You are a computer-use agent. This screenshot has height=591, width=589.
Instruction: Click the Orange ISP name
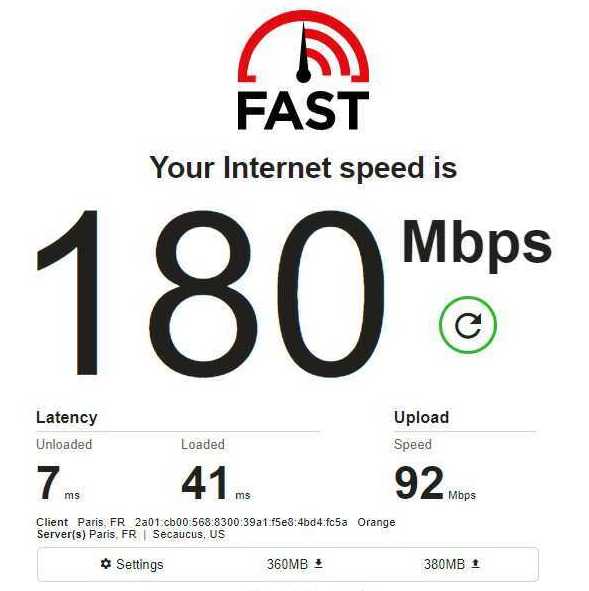[376, 522]
